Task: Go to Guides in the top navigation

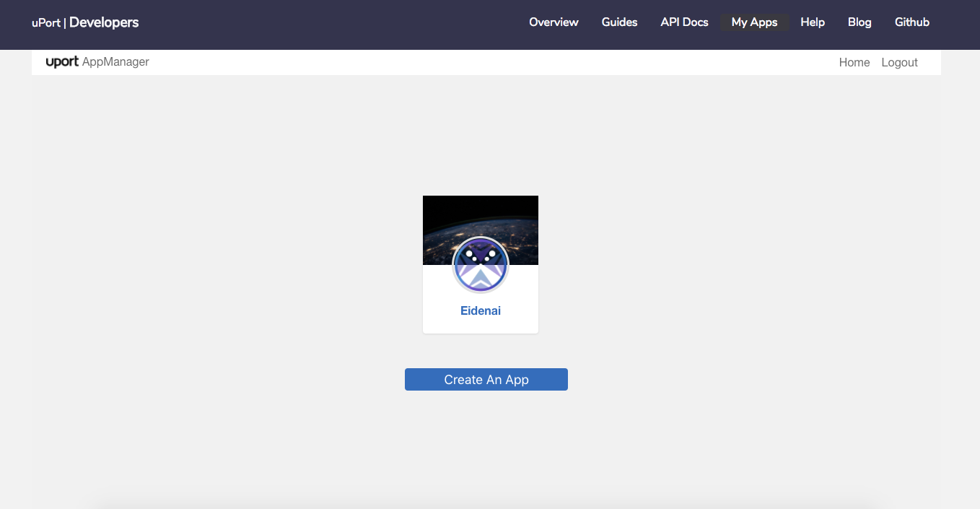Action: (619, 22)
